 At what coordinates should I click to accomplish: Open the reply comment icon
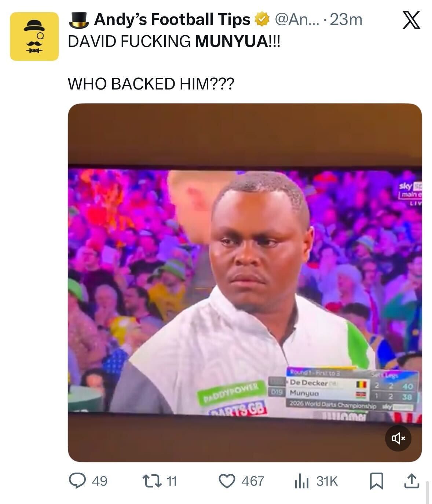pos(77,481)
